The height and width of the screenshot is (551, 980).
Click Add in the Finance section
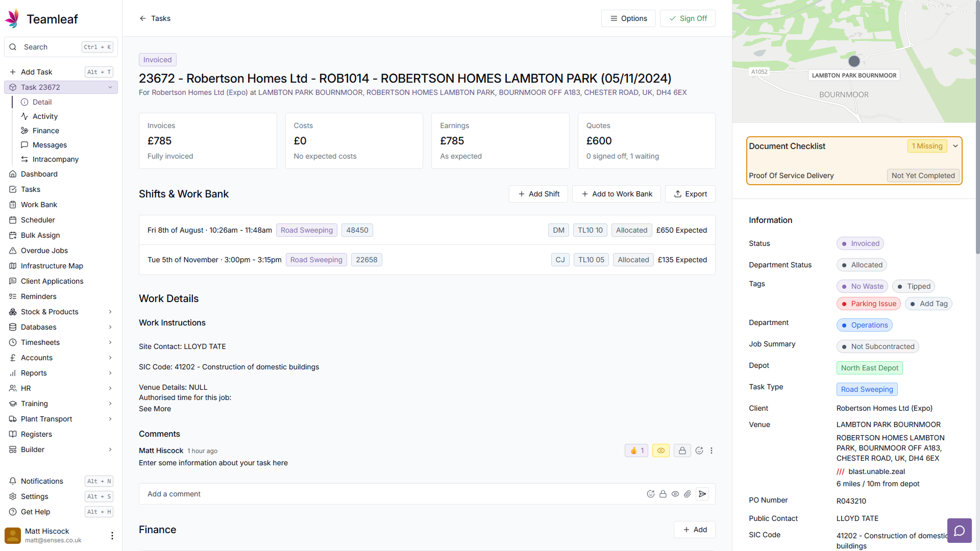pos(695,530)
